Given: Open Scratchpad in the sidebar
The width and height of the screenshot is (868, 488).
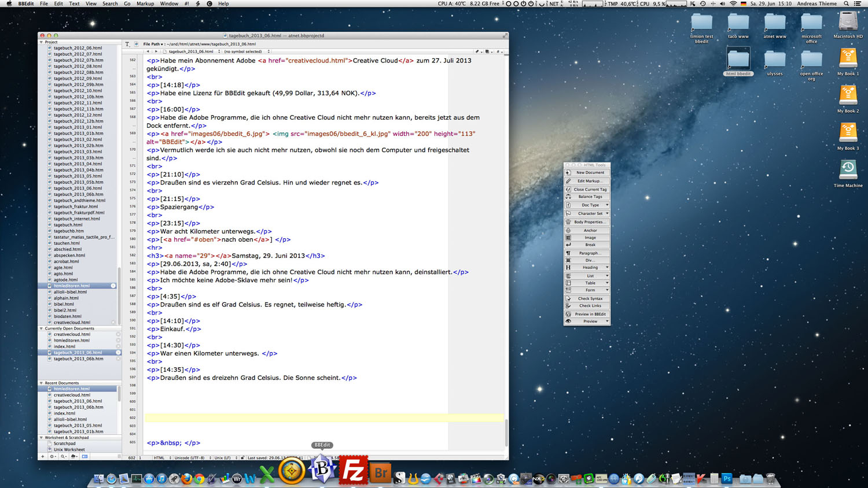Looking at the screenshot, I should (64, 443).
